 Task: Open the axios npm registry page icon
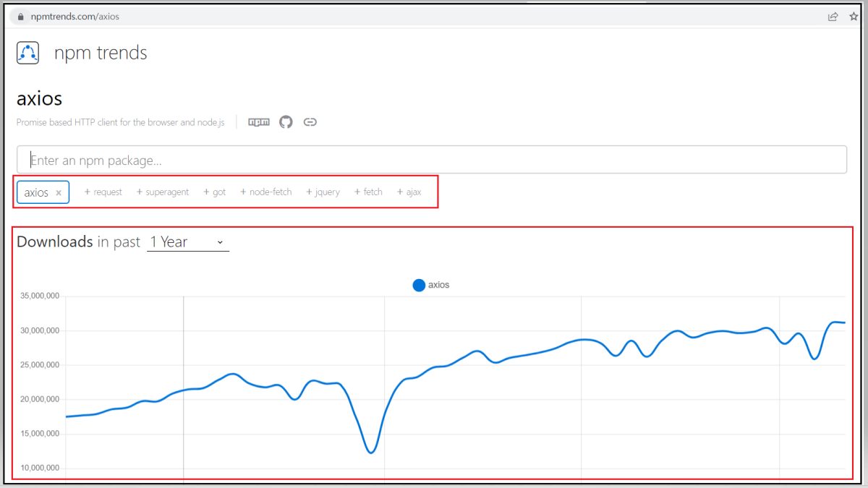tap(259, 122)
